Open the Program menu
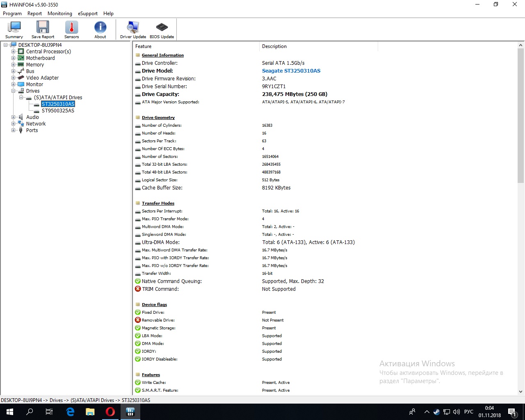Viewport: 525px width, 420px height. coord(12,14)
